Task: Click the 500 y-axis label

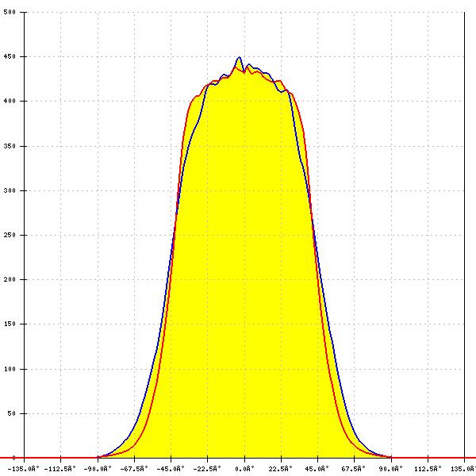Action: (x=10, y=12)
